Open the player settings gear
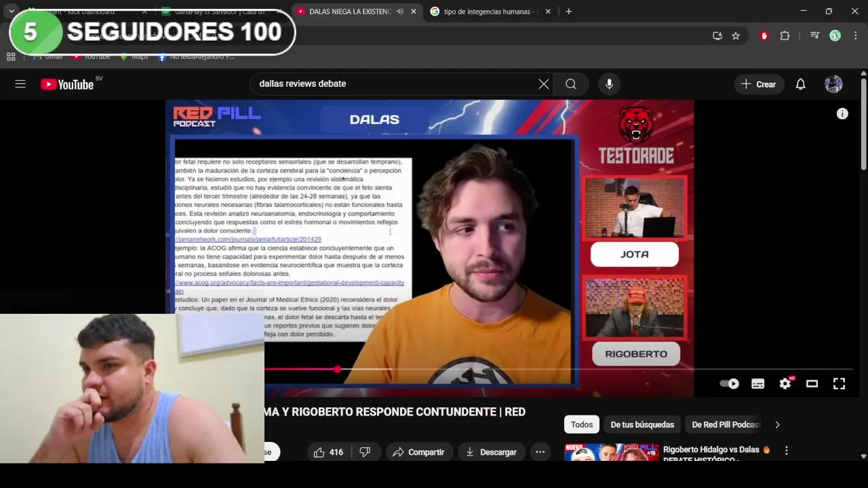 (x=785, y=384)
